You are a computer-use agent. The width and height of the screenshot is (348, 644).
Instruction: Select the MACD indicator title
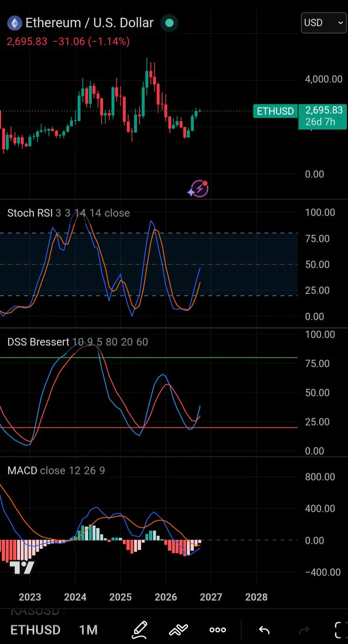point(22,471)
